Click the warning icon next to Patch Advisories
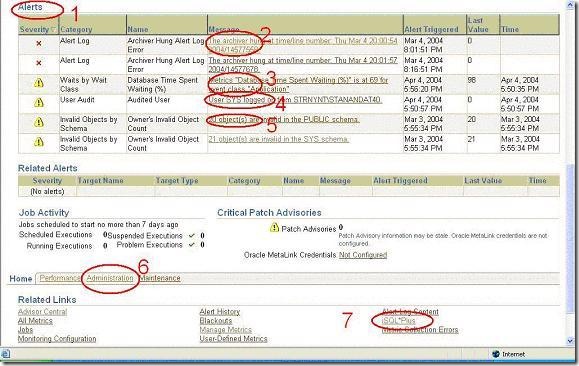Screen dimensions: 579x366 point(274,227)
